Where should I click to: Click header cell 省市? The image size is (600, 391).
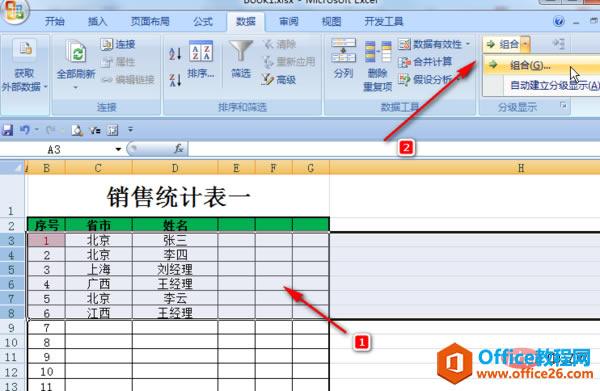pyautogui.click(x=99, y=225)
